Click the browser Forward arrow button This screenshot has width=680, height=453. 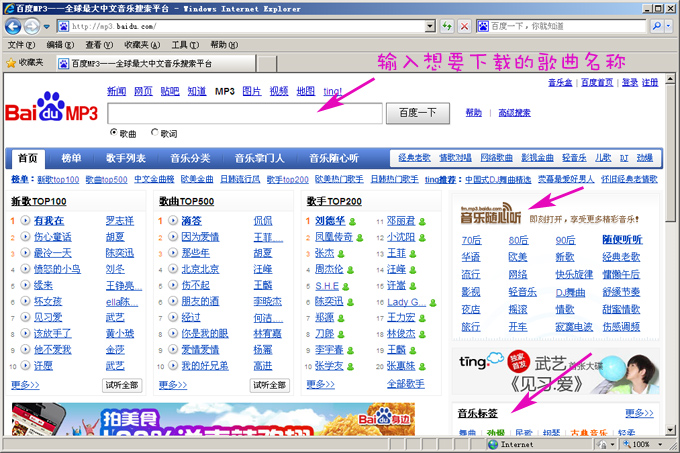pyautogui.click(x=31, y=26)
